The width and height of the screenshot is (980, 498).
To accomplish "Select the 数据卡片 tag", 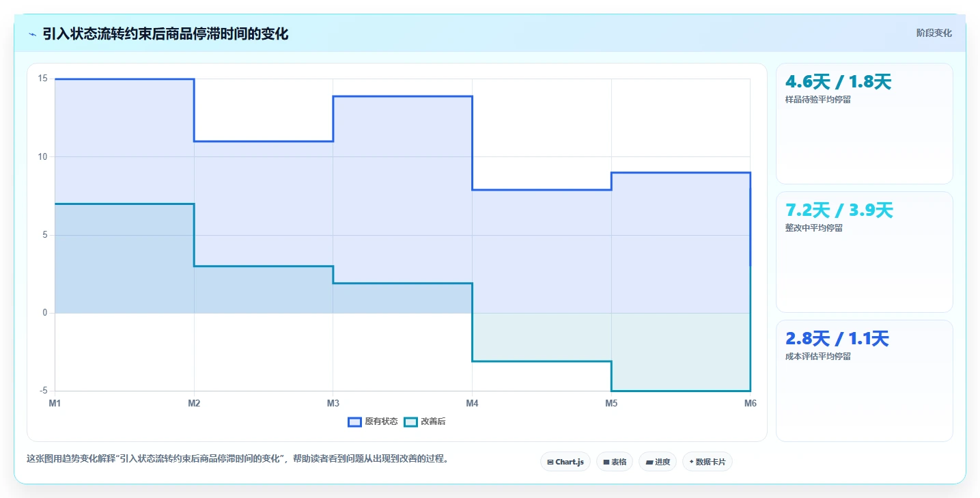I will (708, 462).
